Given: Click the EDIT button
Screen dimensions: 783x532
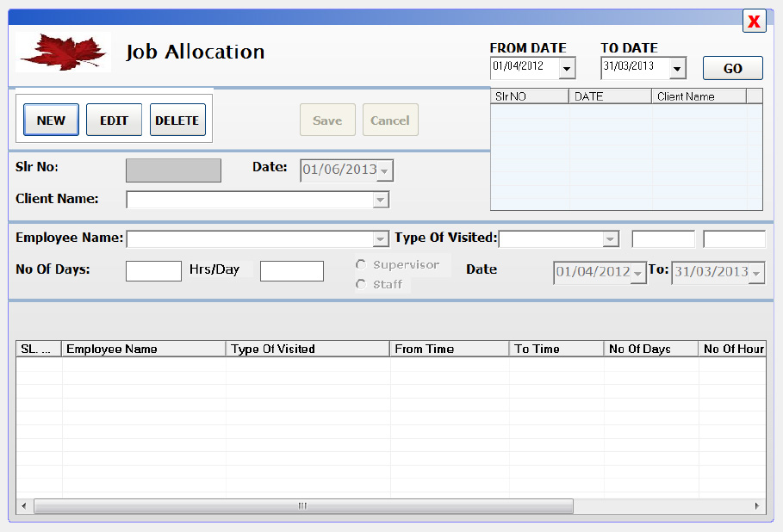Looking at the screenshot, I should point(114,120).
